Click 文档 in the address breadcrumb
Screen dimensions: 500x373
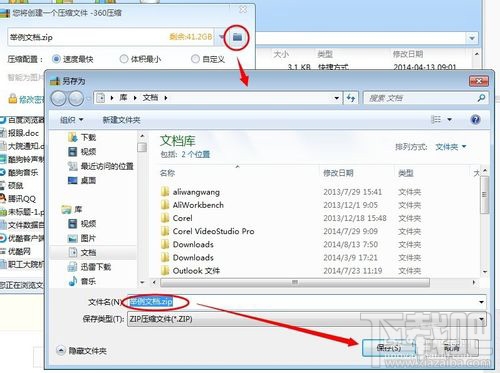[x=150, y=98]
